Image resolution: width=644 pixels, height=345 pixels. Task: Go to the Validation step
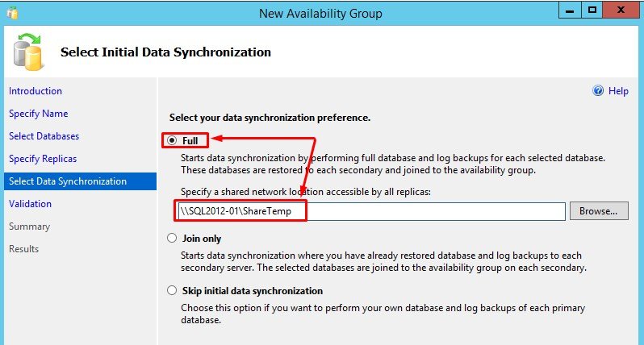[31, 204]
